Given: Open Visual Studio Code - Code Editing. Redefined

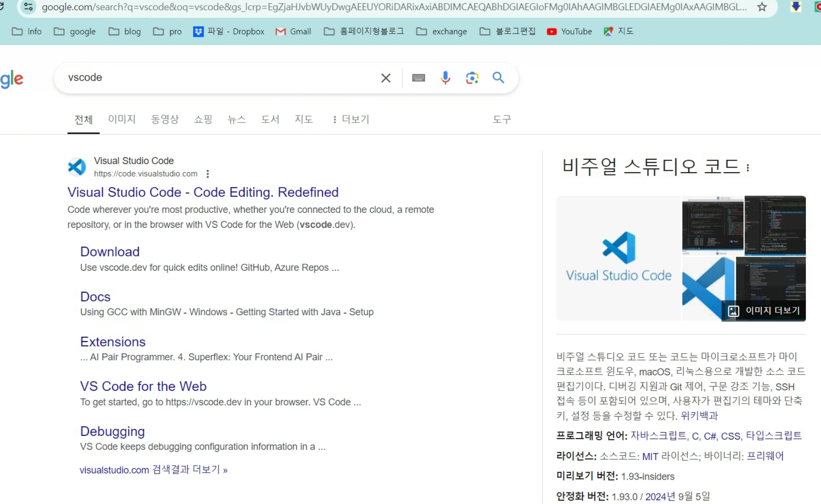Looking at the screenshot, I should coord(203,192).
